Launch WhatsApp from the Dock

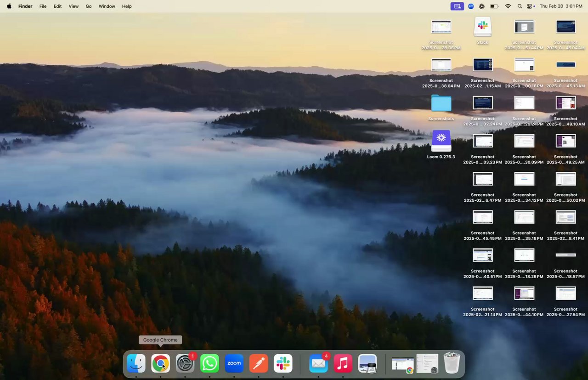(x=209, y=363)
